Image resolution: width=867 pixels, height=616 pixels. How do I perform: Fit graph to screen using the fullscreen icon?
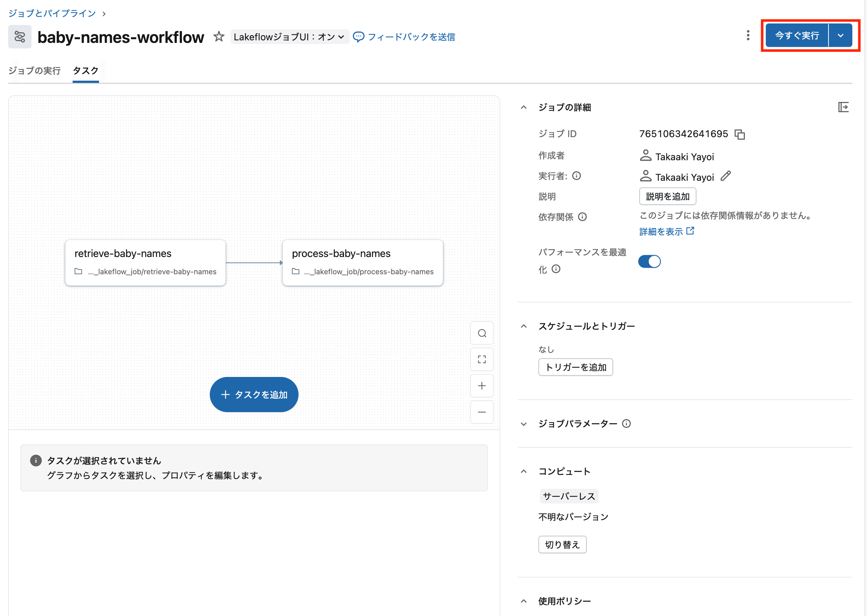pyautogui.click(x=482, y=359)
